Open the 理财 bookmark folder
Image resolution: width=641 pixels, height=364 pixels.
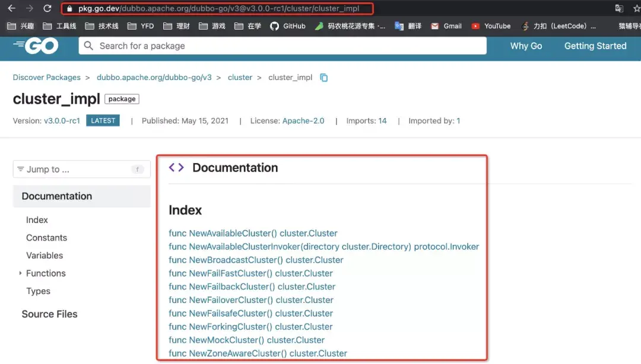coord(176,26)
